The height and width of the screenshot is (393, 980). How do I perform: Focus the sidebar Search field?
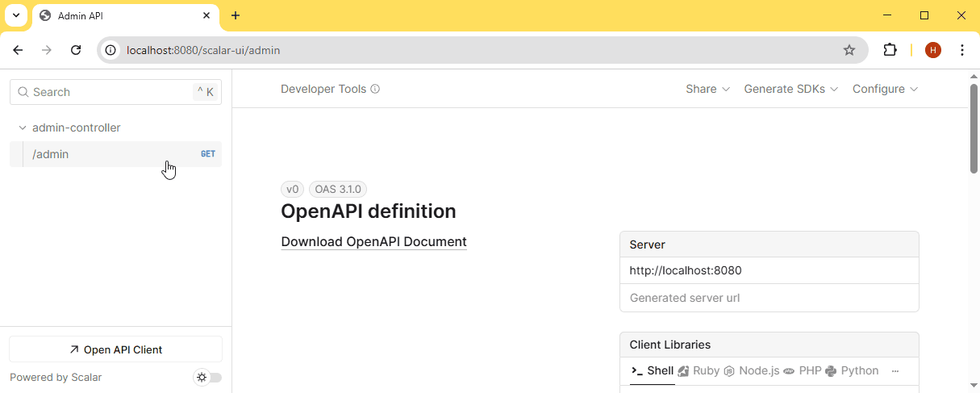point(115,92)
